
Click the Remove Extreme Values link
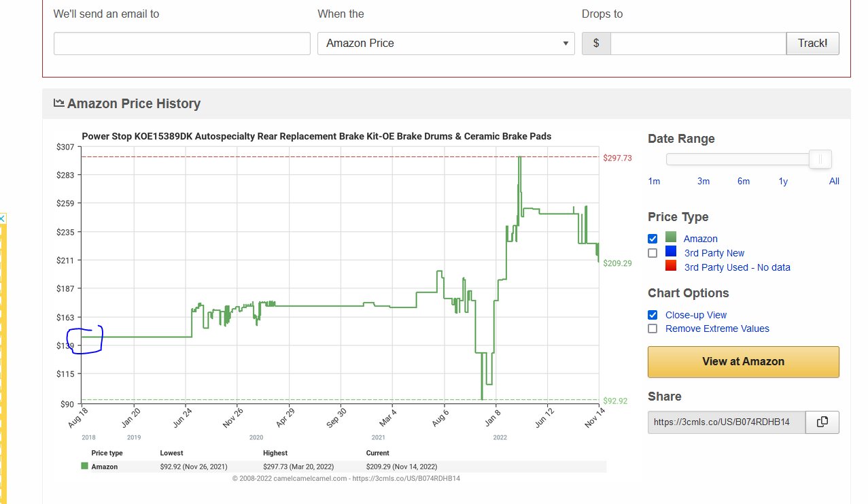click(717, 329)
